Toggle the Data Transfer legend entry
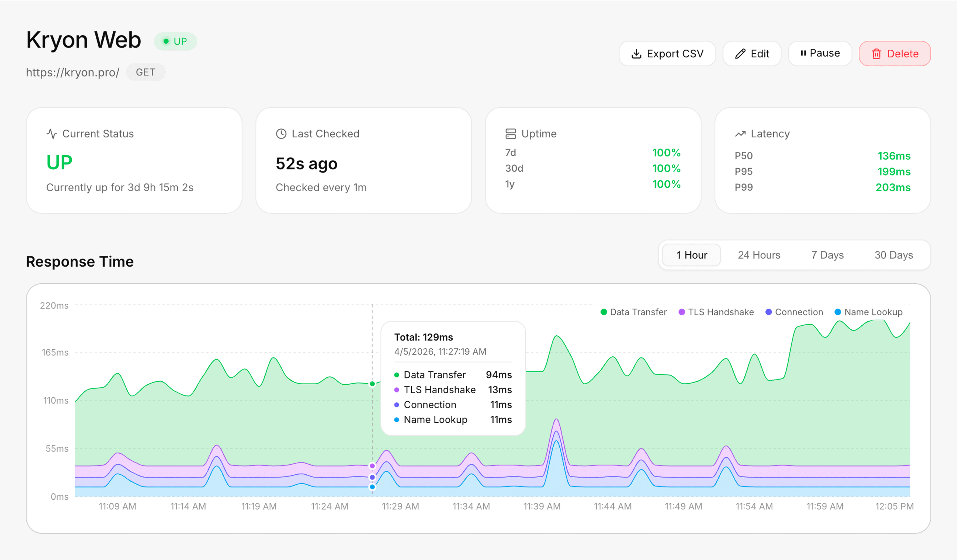 633,312
